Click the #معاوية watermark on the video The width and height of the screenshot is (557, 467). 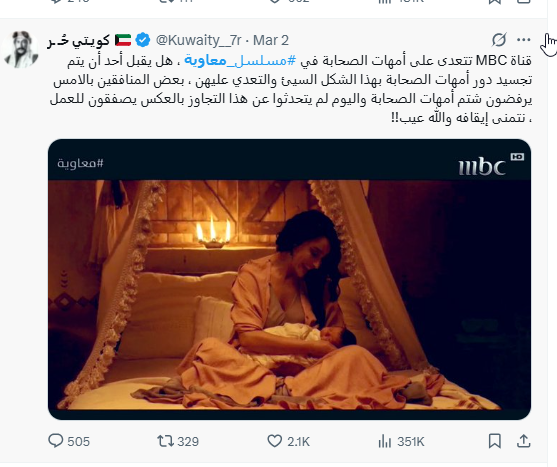click(80, 163)
